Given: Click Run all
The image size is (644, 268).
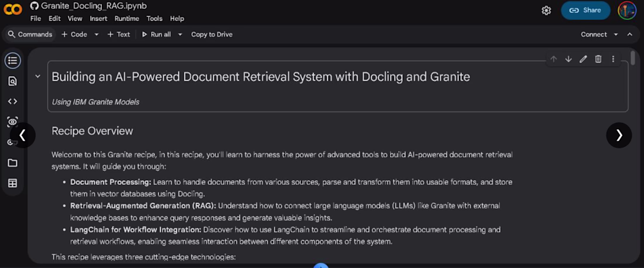Looking at the screenshot, I should click(x=156, y=35).
